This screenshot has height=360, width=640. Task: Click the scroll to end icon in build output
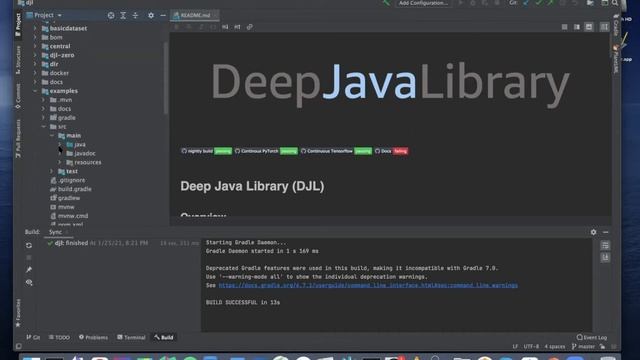pos(605,257)
